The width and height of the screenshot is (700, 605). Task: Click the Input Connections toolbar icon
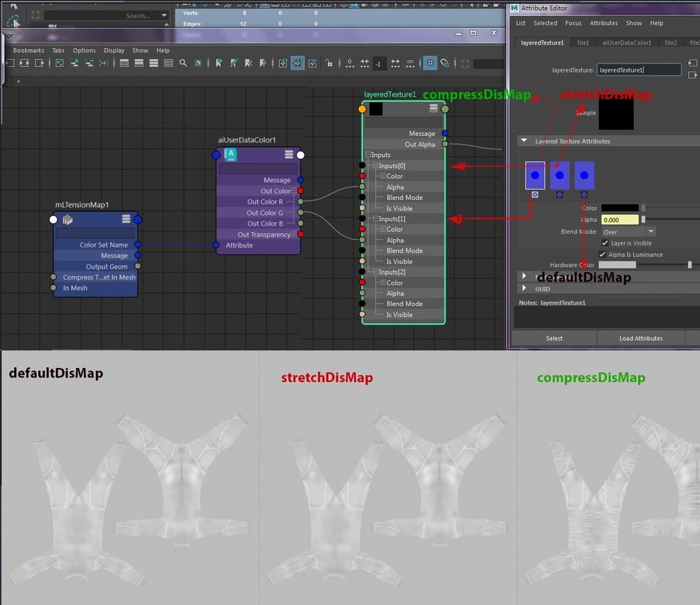point(10,63)
